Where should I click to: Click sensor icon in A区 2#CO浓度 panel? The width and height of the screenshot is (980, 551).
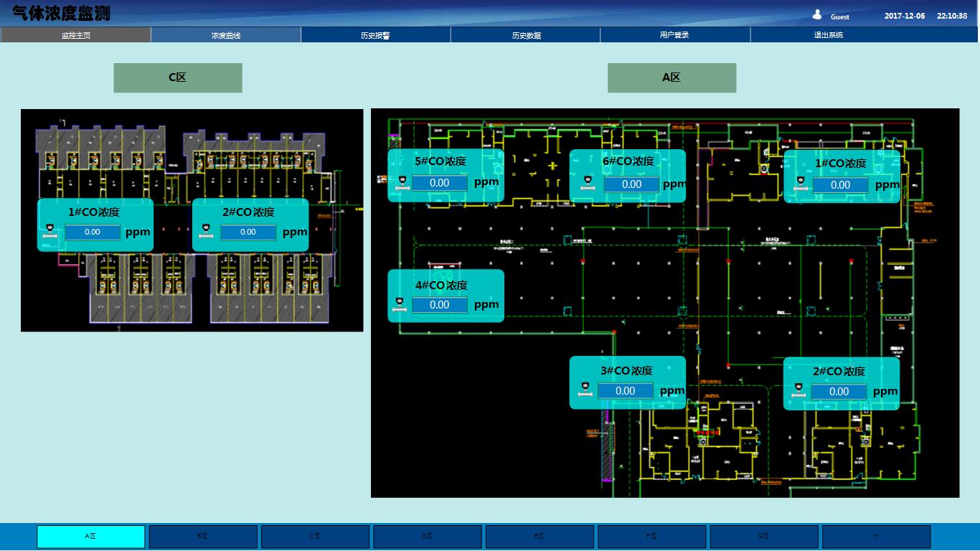coord(798,390)
